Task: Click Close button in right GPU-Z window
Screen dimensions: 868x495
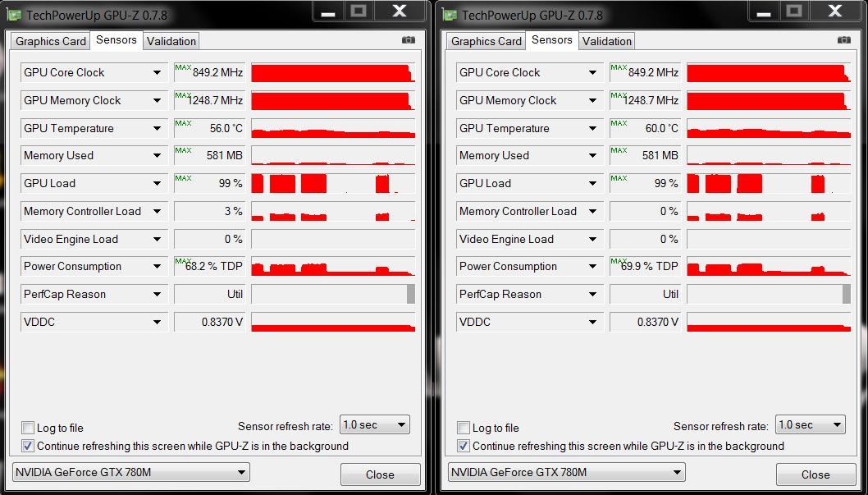Action: (x=816, y=474)
